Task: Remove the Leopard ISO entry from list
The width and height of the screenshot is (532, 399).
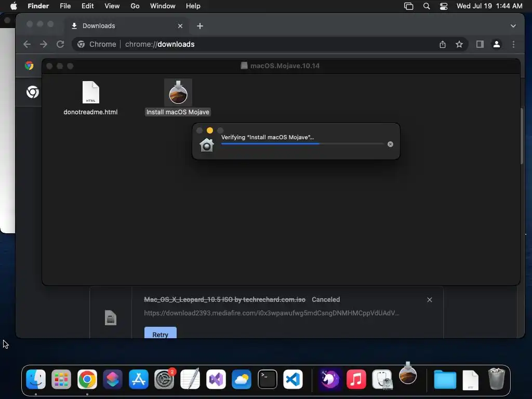Action: [430, 300]
